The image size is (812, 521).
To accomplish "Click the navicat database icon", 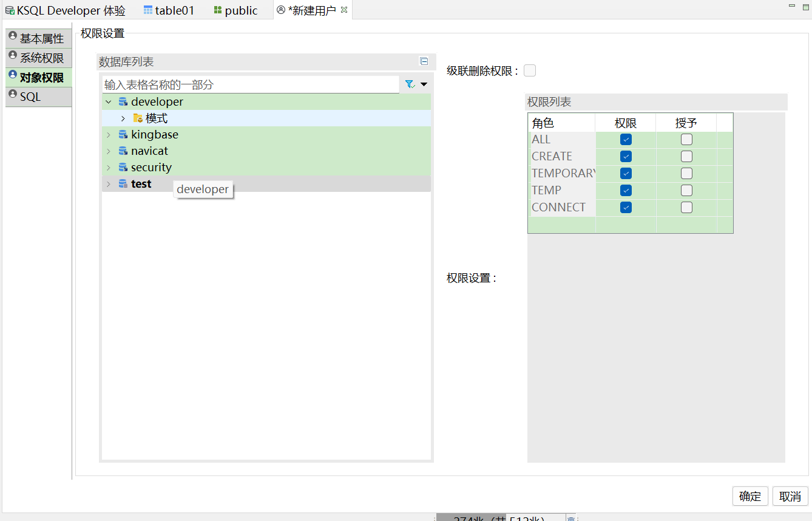I will pyautogui.click(x=123, y=151).
